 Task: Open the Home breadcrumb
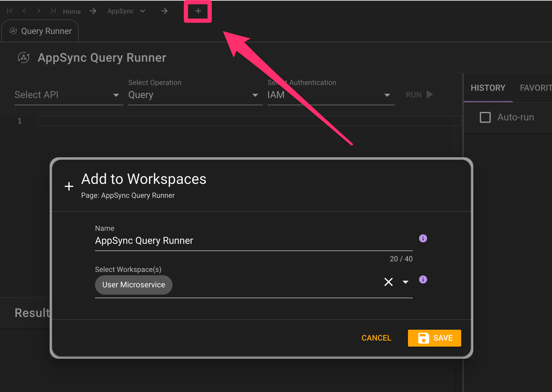[x=72, y=11]
